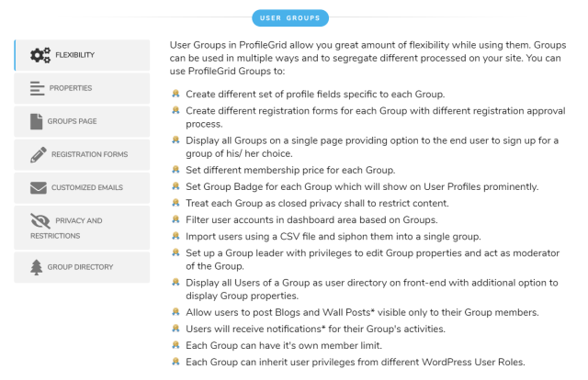This screenshot has width=588, height=380.
Task: Select the Groups Page tab
Action: 82,121
